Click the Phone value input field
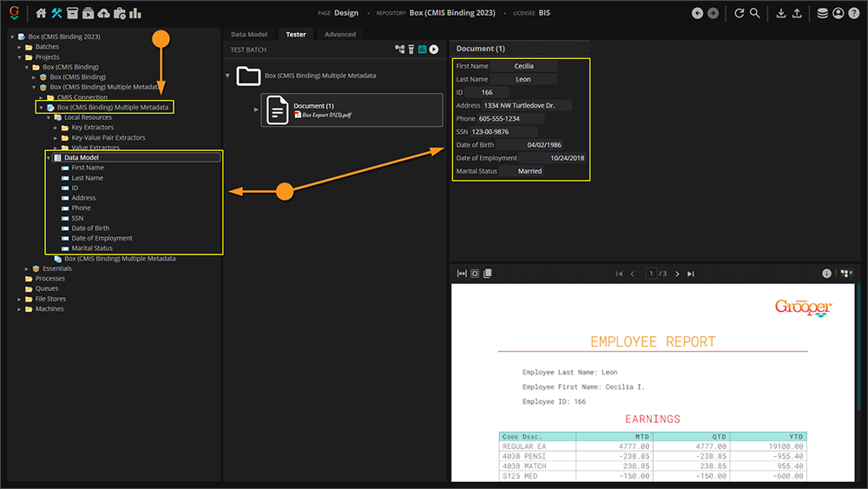The image size is (868, 489). (511, 119)
